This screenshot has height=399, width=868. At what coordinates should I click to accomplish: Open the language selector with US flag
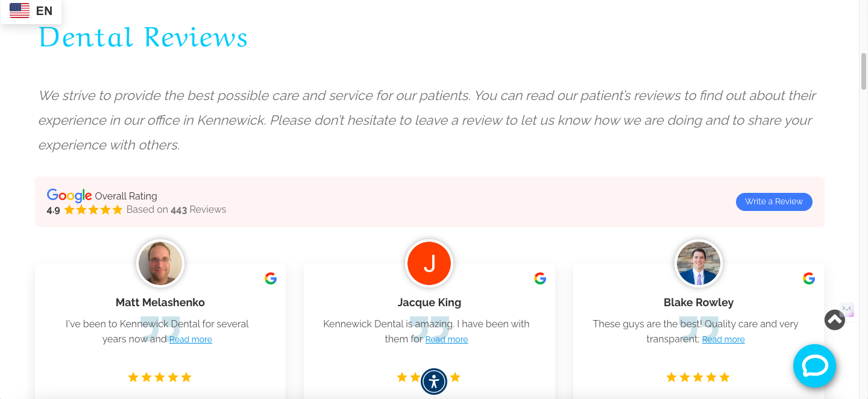[31, 11]
